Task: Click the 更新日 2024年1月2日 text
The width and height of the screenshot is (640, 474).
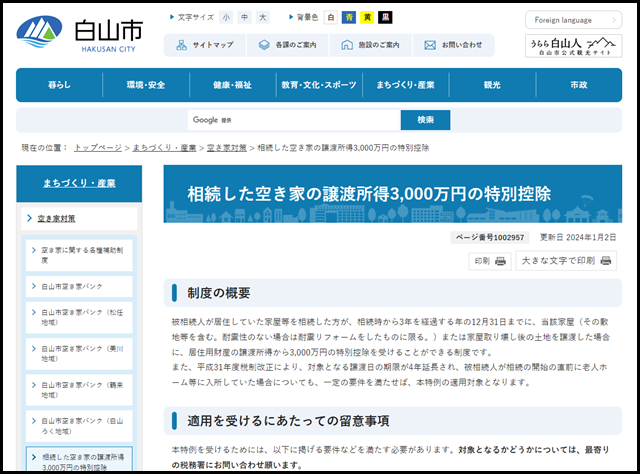Action: [578, 238]
